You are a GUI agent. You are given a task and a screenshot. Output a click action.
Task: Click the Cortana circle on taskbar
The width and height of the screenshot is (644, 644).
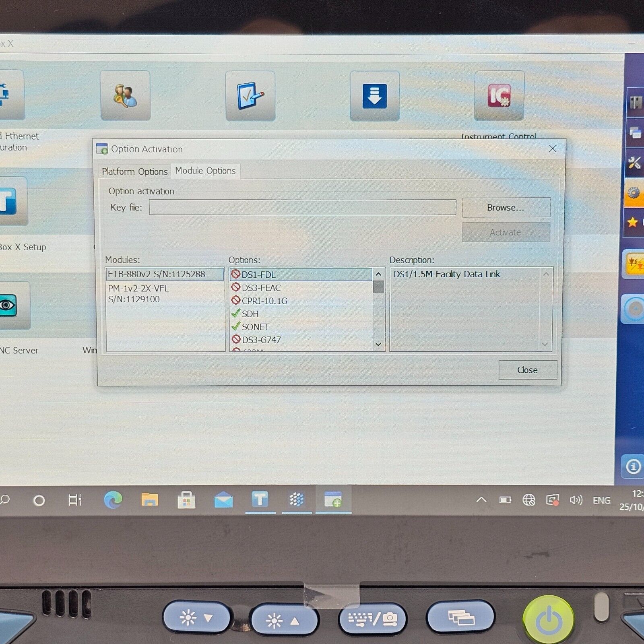click(x=39, y=501)
